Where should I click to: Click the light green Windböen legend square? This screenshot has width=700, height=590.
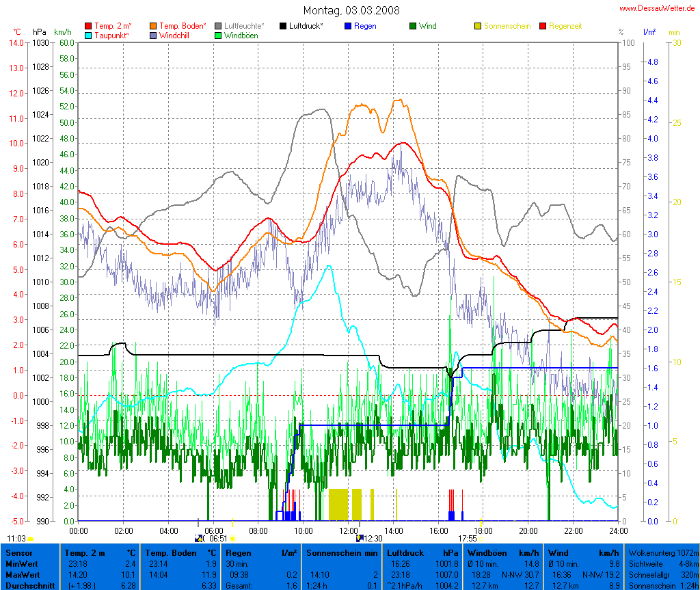click(x=218, y=35)
